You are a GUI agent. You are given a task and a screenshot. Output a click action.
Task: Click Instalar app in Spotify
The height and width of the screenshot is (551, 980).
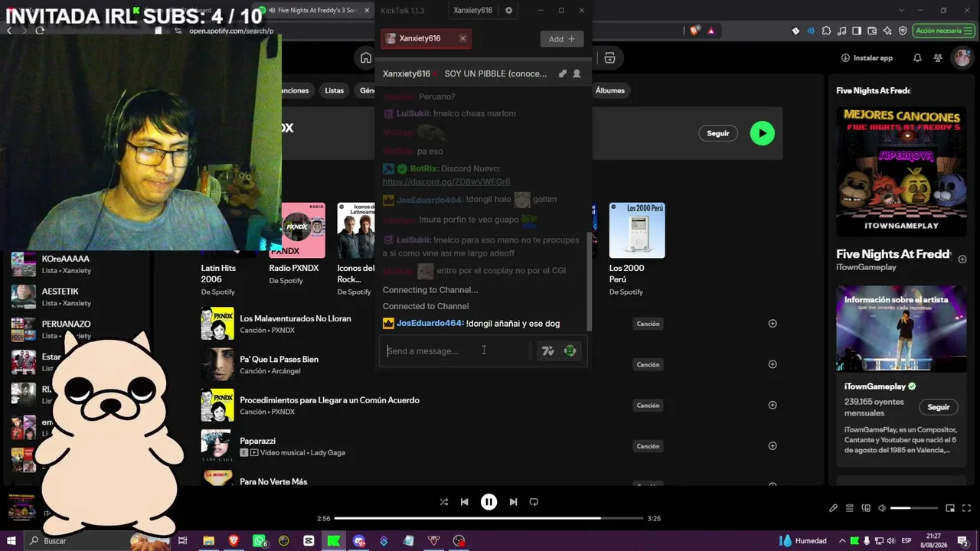pyautogui.click(x=867, y=58)
